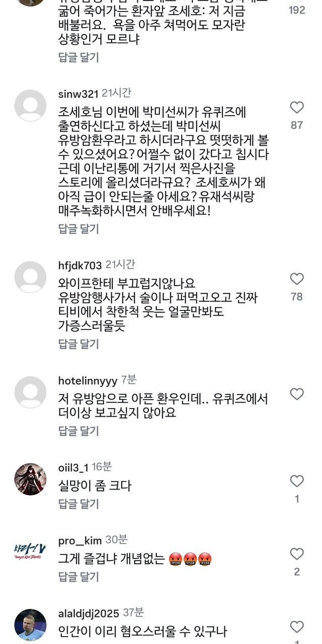Tap the heart on oiil3_1's comment
Viewport: 322px width, 644px height.
tap(297, 481)
